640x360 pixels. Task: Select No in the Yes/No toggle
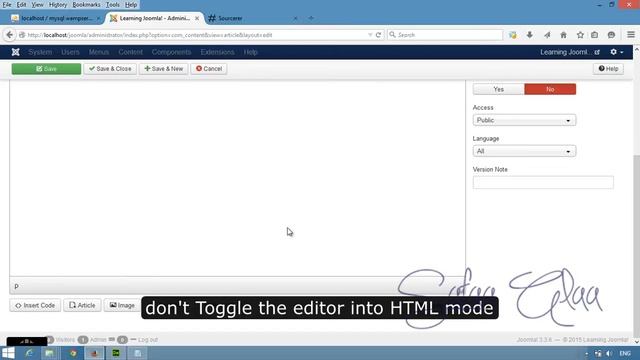pyautogui.click(x=550, y=89)
